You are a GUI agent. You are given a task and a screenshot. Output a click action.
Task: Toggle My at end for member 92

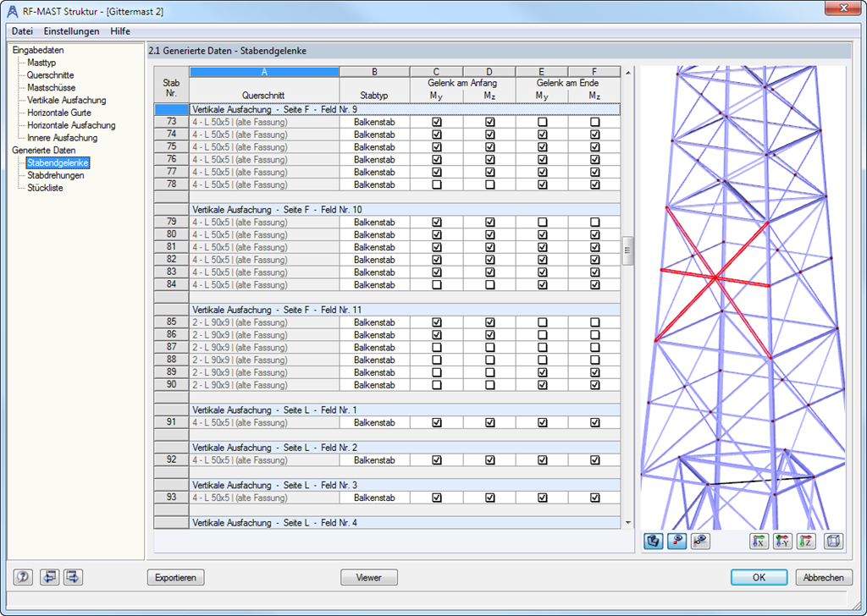click(543, 460)
